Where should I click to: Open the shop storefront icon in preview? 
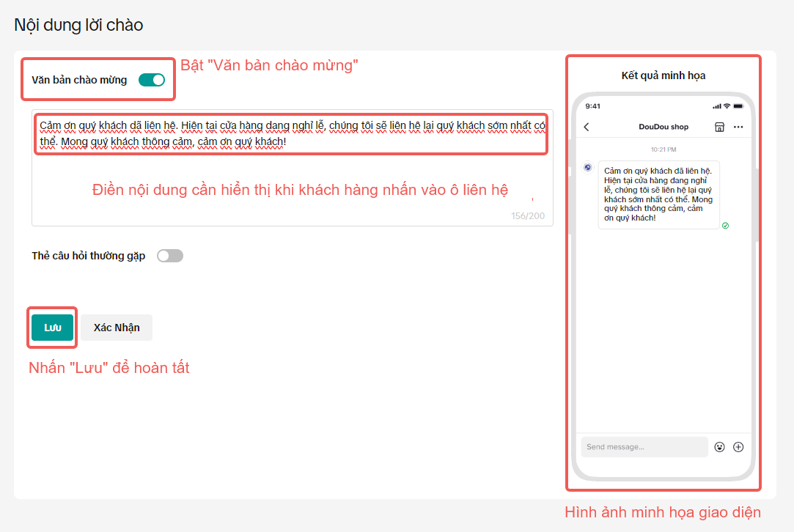[x=719, y=127]
